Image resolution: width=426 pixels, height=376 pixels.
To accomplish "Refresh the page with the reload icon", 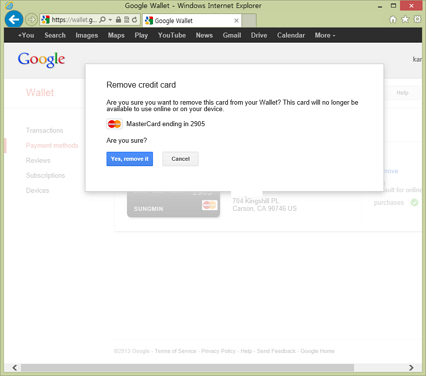I will (134, 20).
